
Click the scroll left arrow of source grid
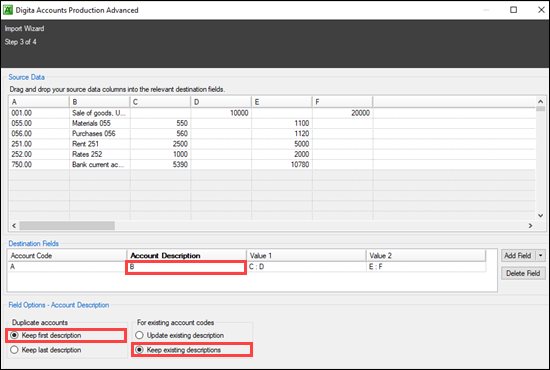14,226
